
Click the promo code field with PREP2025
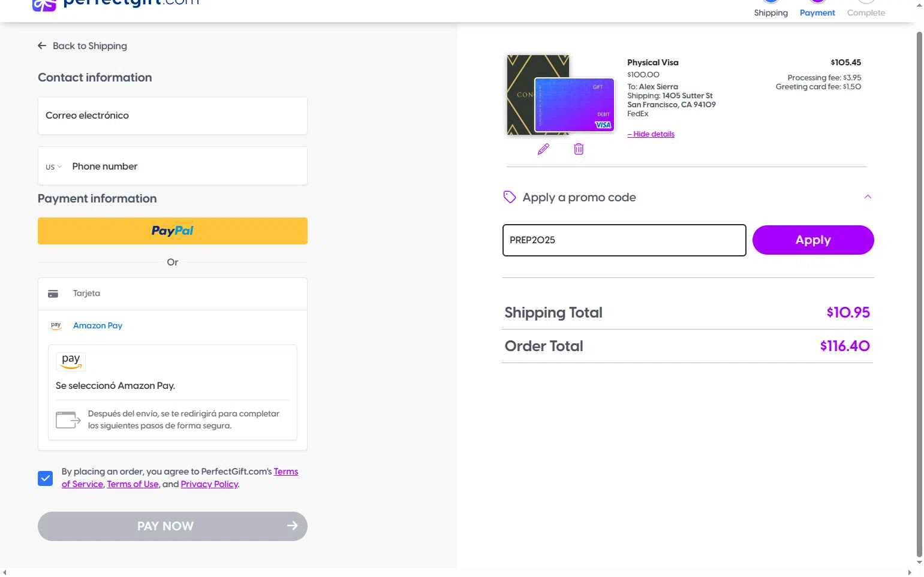(x=624, y=240)
